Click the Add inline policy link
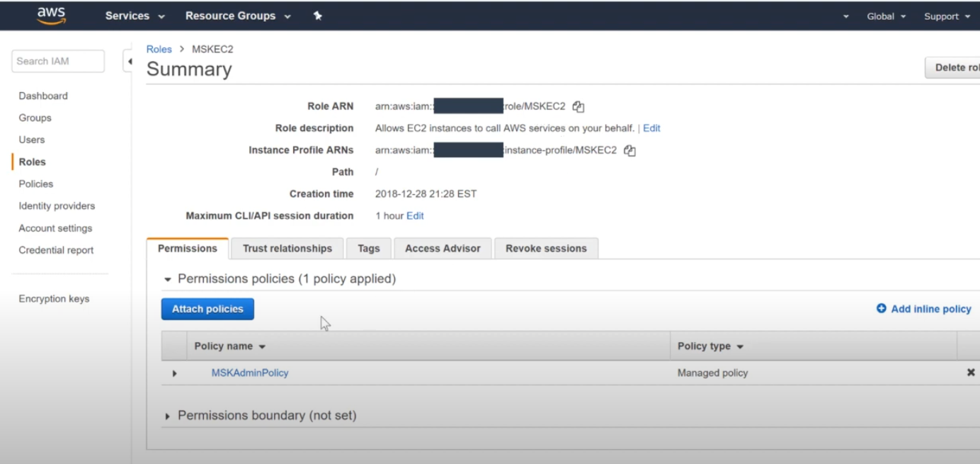The width and height of the screenshot is (980, 464). [x=931, y=309]
